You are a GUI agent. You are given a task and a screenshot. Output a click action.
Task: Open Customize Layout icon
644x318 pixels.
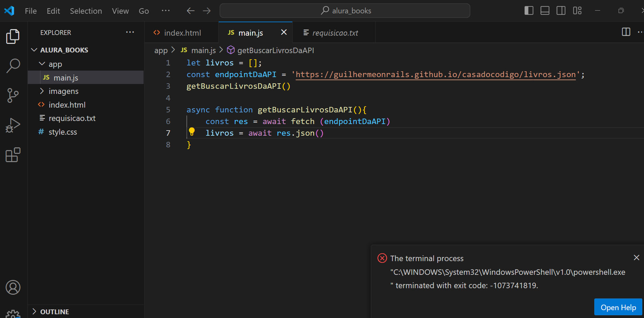tap(577, 11)
